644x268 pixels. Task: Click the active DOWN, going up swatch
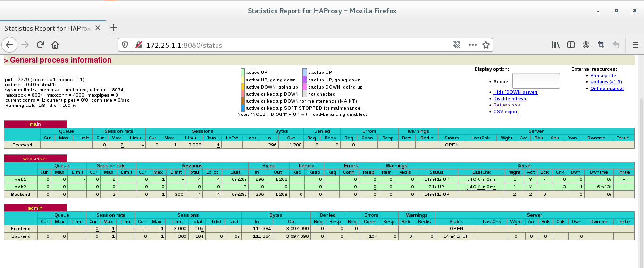point(243,87)
